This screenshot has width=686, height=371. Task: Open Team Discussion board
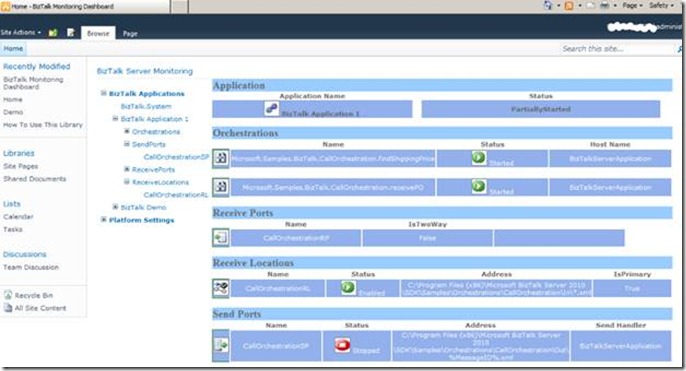[31, 267]
